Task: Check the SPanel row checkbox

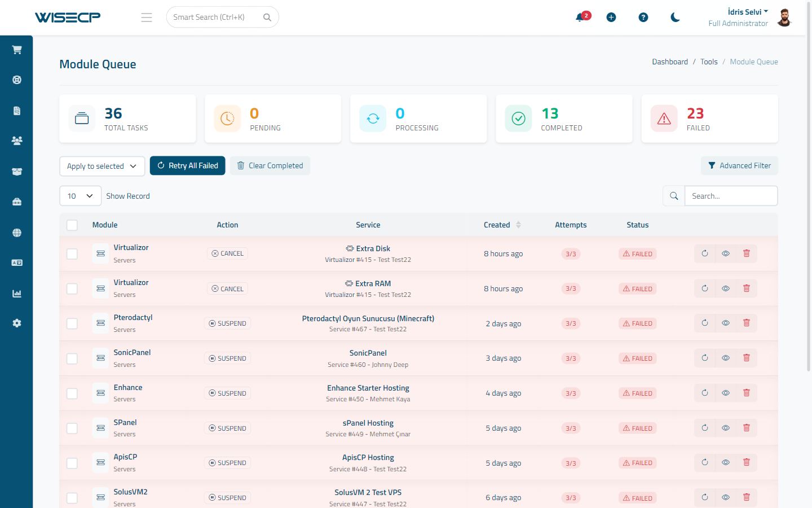Action: coord(72,428)
